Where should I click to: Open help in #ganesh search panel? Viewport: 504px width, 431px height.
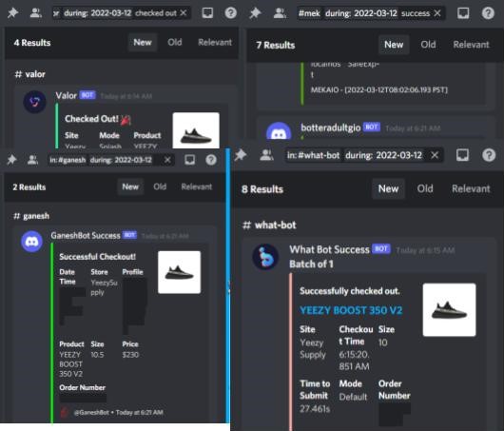(x=211, y=160)
